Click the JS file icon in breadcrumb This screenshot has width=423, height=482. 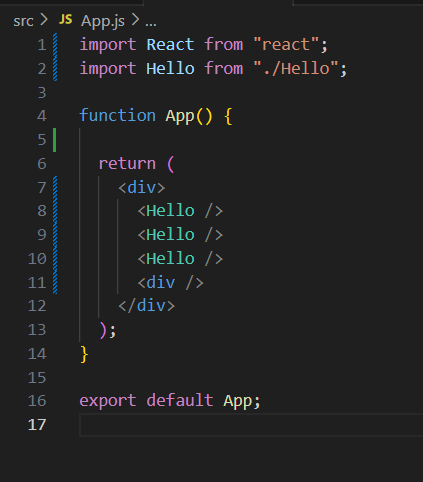pos(65,20)
